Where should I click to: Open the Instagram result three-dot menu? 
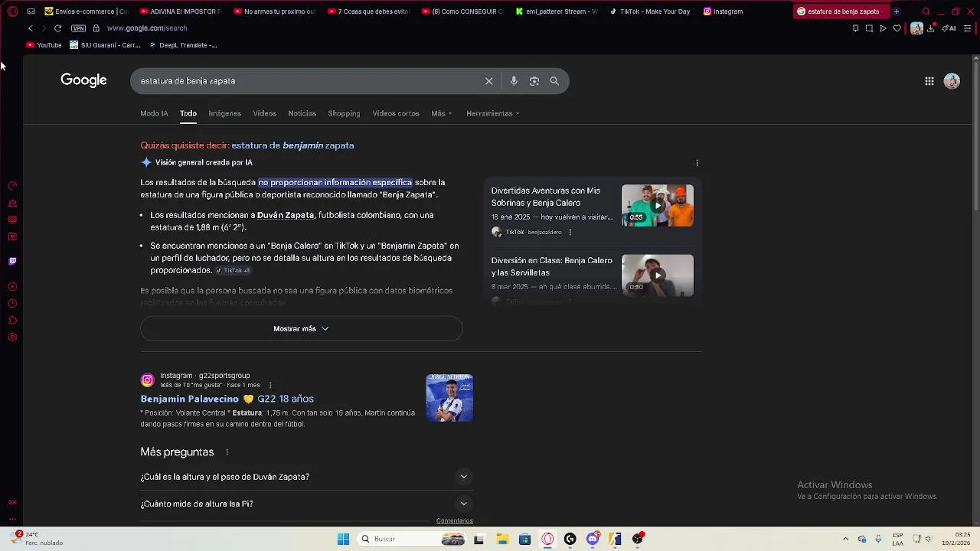click(270, 385)
